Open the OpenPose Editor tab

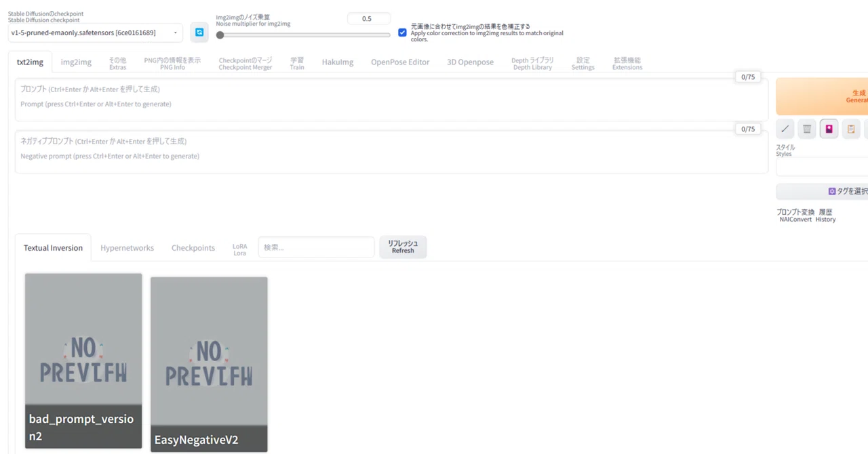[x=400, y=62]
